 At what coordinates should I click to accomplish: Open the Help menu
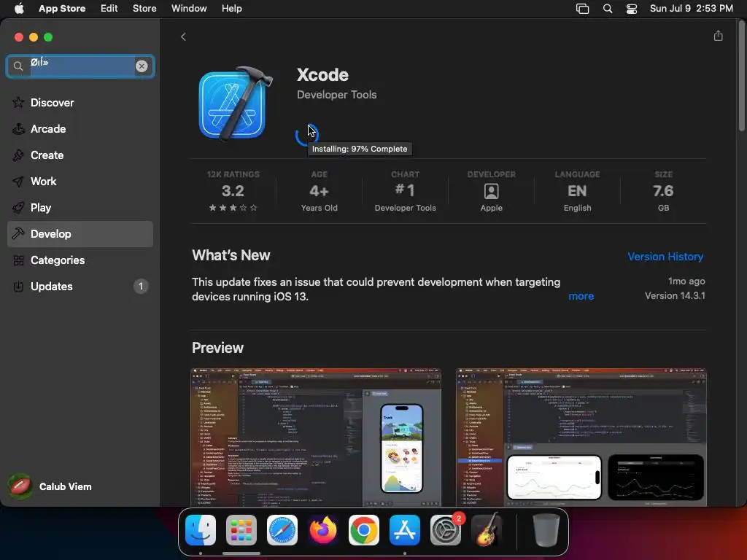coord(231,8)
